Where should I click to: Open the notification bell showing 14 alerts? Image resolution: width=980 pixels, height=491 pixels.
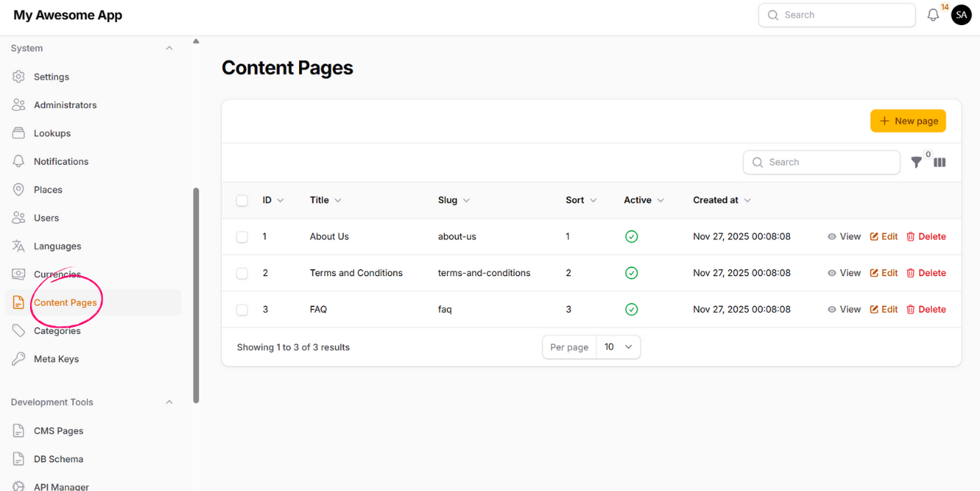(933, 14)
